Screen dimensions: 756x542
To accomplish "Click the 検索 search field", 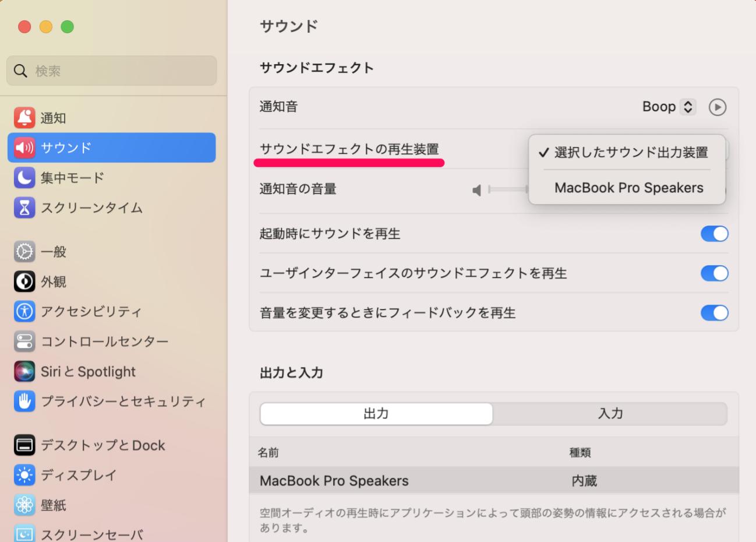I will click(x=112, y=71).
